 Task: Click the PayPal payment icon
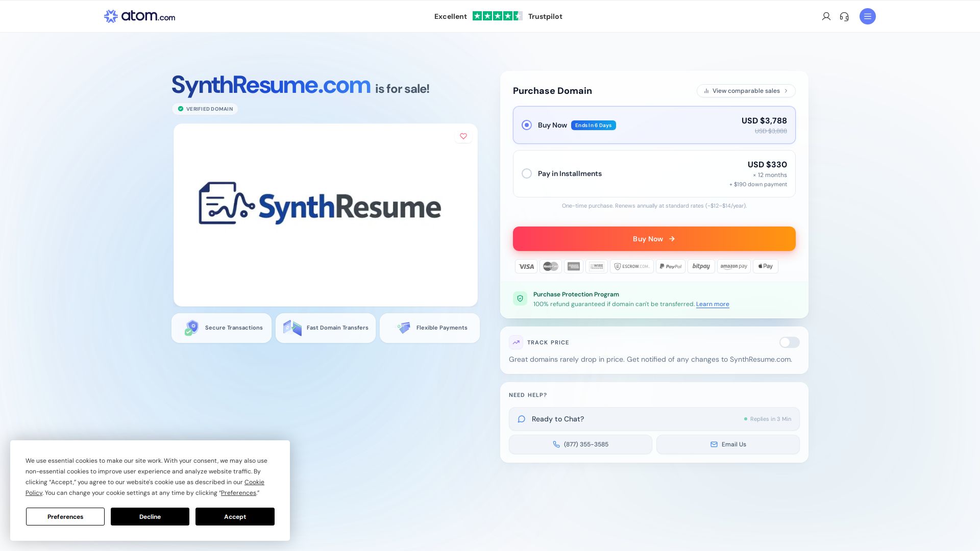671,266
